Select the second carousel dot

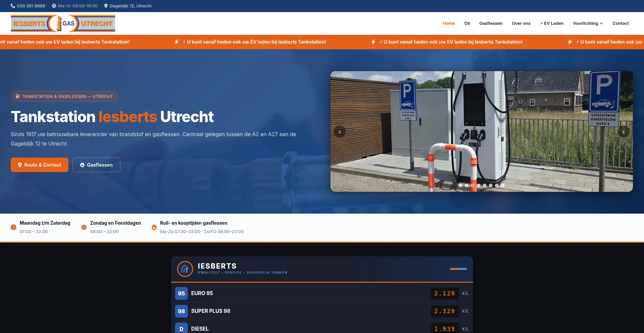pos(467,185)
